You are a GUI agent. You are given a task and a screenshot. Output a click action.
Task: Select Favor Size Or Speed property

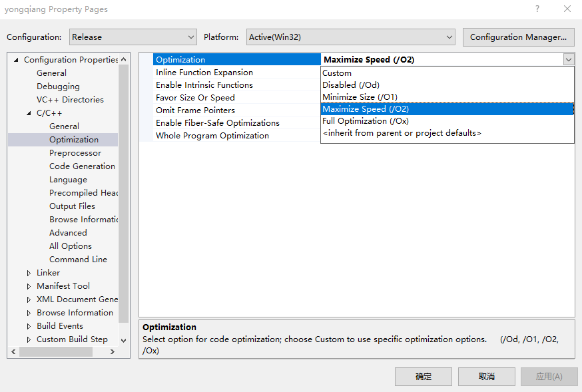pos(237,98)
